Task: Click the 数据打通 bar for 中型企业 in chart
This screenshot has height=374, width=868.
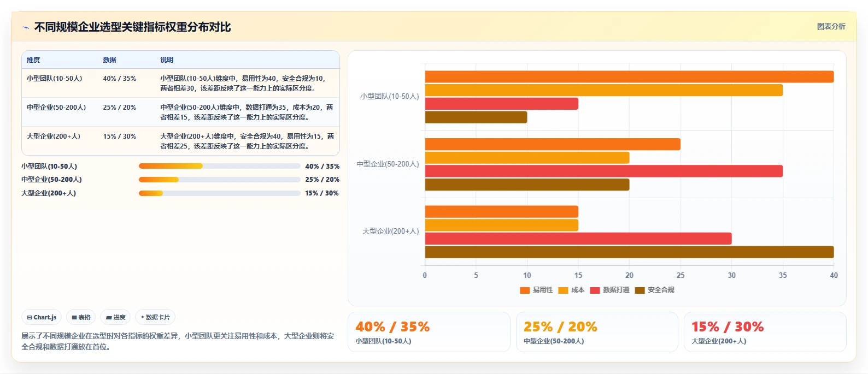Action: (604, 171)
